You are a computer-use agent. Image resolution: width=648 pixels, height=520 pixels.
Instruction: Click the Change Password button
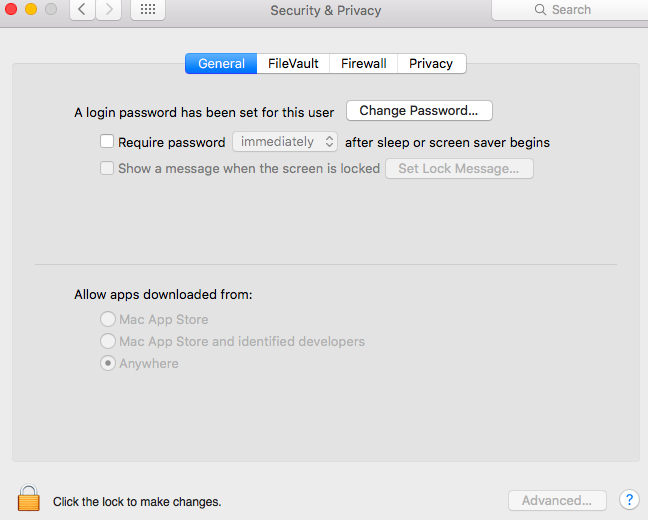pyautogui.click(x=419, y=111)
